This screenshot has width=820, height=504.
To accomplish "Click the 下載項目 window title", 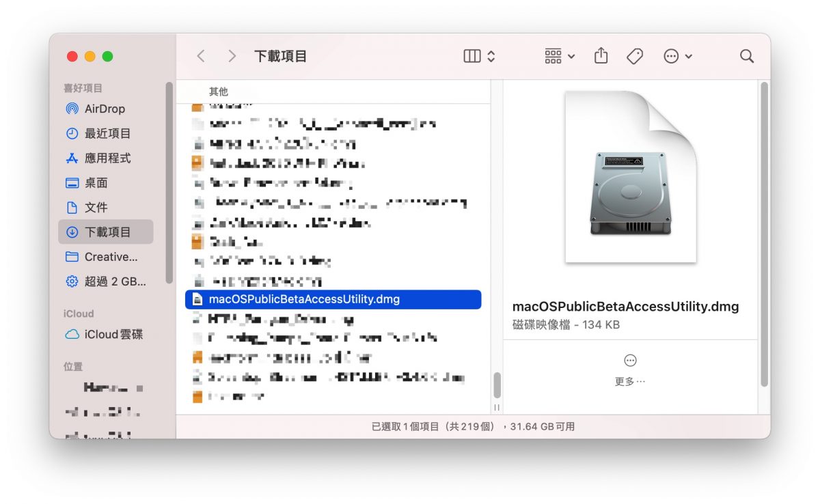I will point(281,56).
